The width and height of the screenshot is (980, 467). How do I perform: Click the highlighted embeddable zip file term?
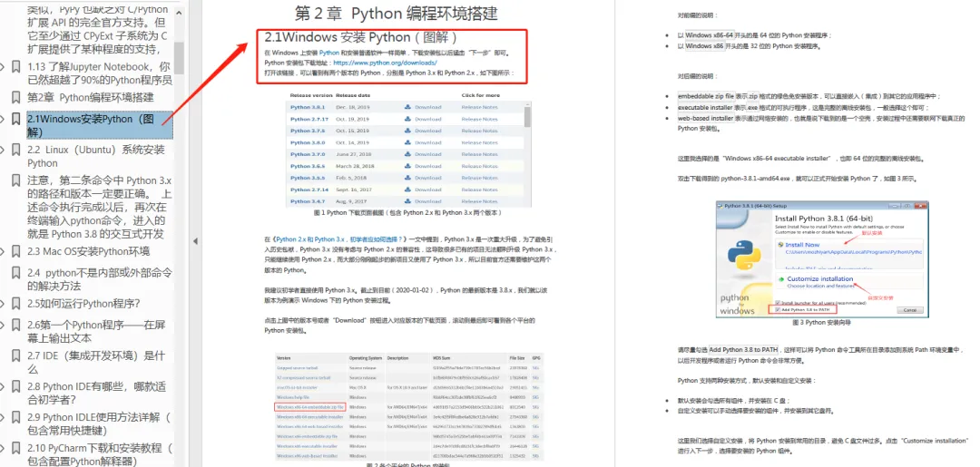coord(706,96)
